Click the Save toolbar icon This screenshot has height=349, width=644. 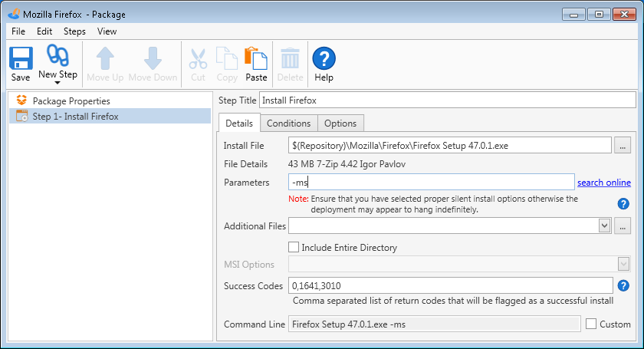(x=21, y=58)
